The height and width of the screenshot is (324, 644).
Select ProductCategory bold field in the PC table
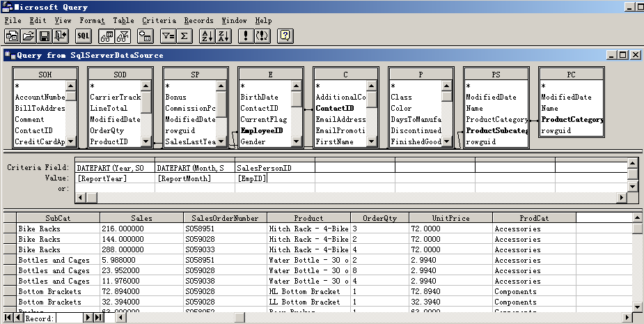pos(572,120)
